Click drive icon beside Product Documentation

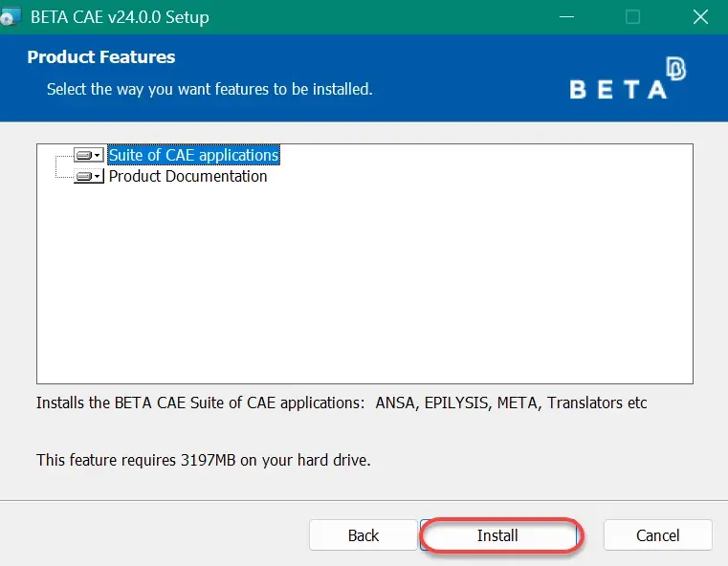click(84, 177)
